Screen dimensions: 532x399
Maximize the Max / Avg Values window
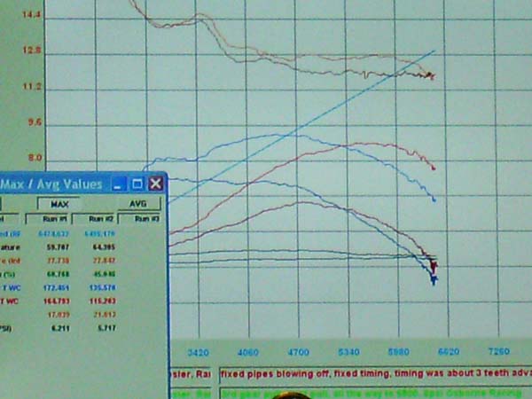point(137,184)
